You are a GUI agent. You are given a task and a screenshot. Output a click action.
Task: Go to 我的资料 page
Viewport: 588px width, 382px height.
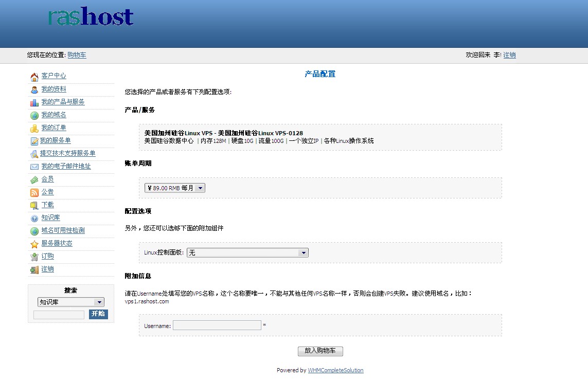point(54,89)
